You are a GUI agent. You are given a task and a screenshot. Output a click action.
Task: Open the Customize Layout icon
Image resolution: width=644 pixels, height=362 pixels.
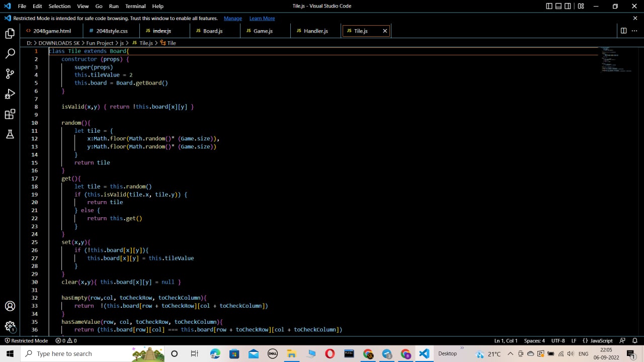tap(581, 6)
